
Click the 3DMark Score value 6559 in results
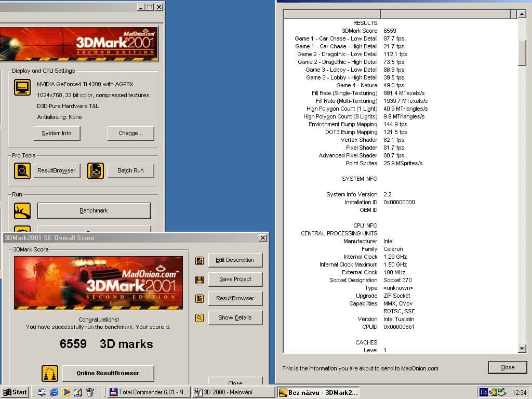(x=390, y=31)
